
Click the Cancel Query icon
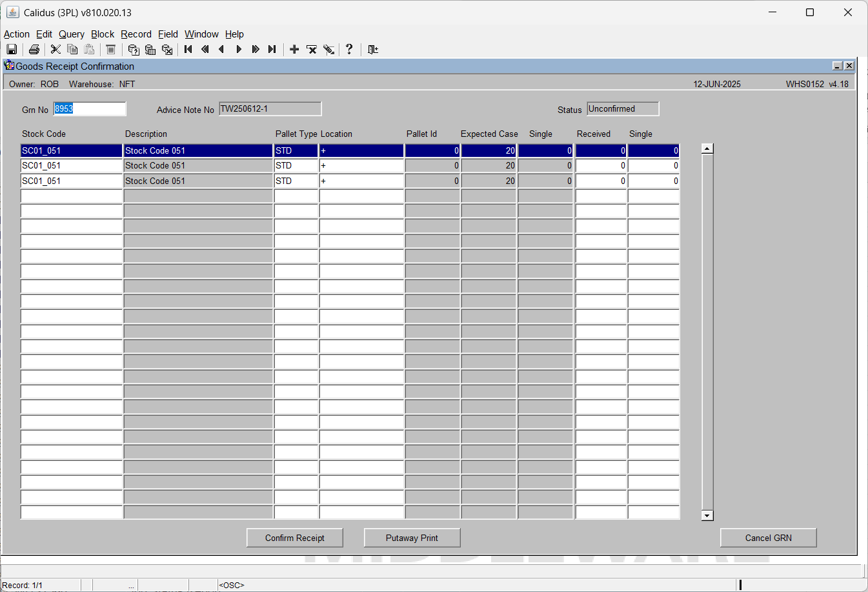click(167, 50)
